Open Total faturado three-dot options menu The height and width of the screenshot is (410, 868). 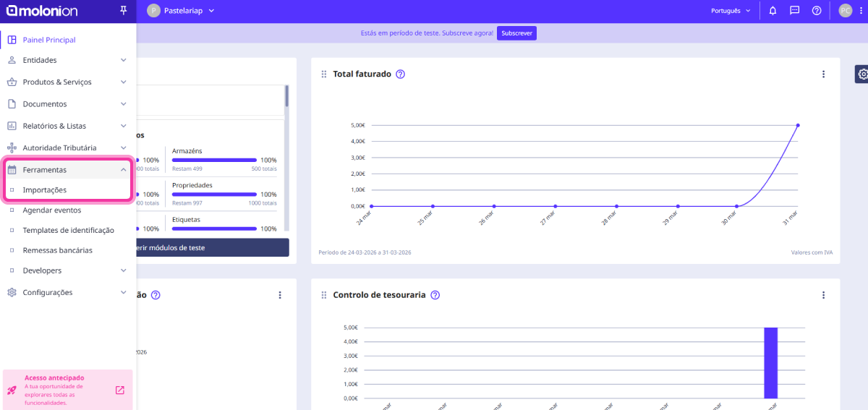[x=823, y=74]
